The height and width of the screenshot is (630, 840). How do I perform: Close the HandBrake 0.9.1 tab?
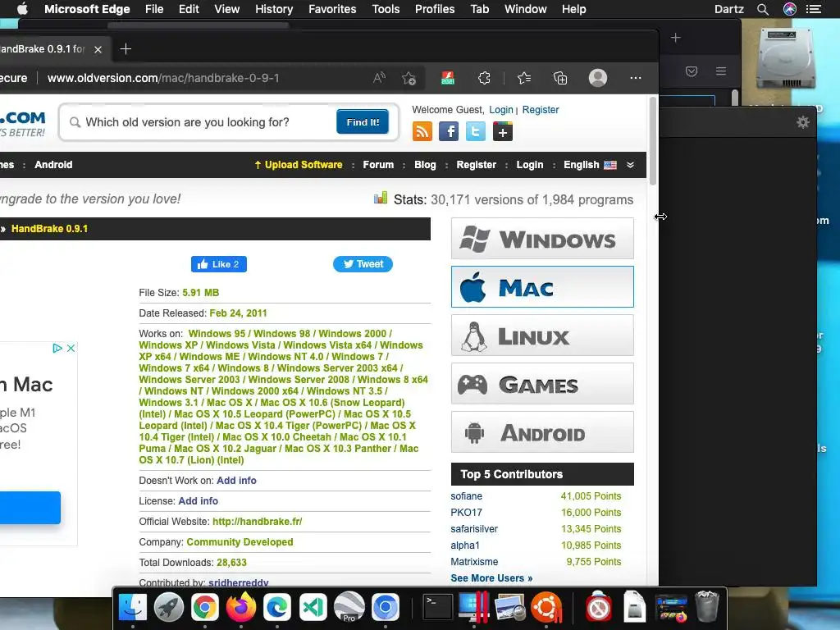98,49
